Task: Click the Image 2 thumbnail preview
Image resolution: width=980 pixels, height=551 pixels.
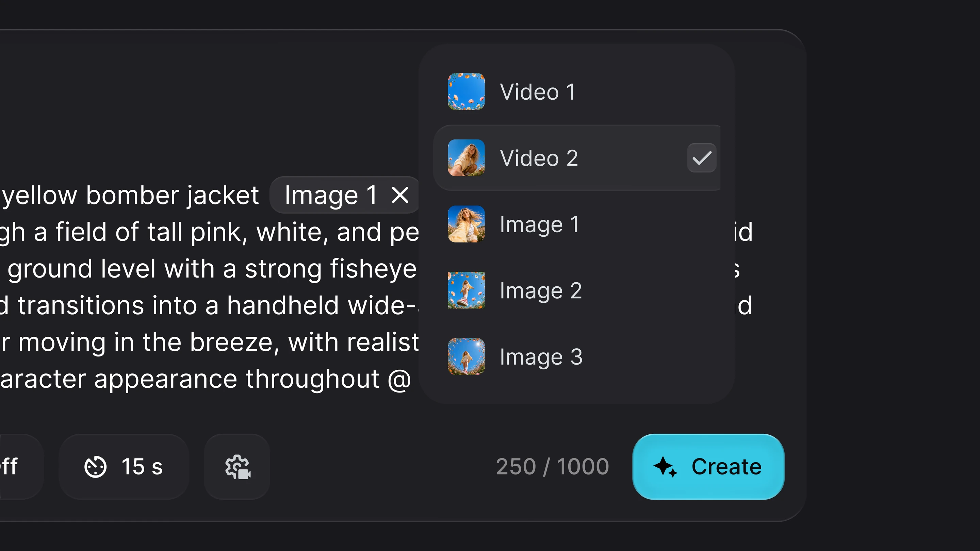Action: [x=466, y=290]
